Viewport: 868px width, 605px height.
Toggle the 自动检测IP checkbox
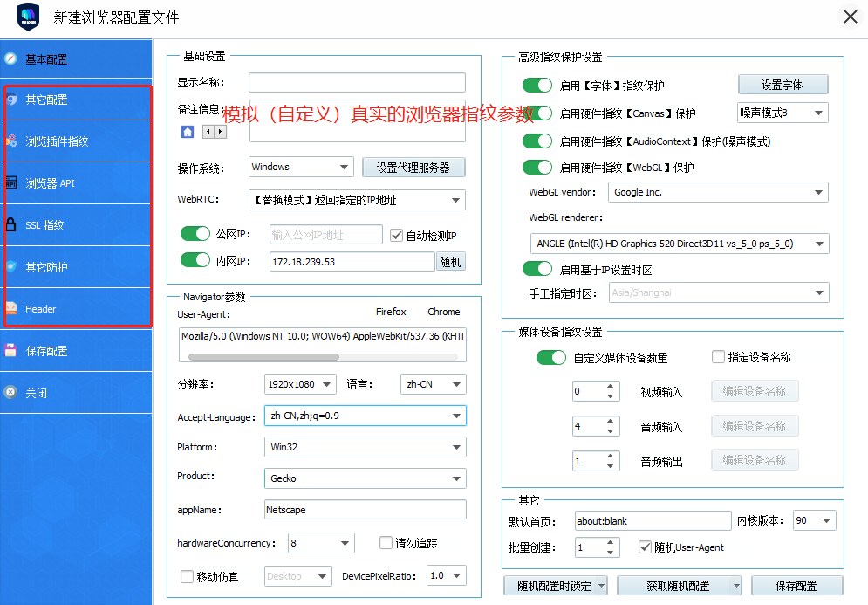(x=397, y=234)
